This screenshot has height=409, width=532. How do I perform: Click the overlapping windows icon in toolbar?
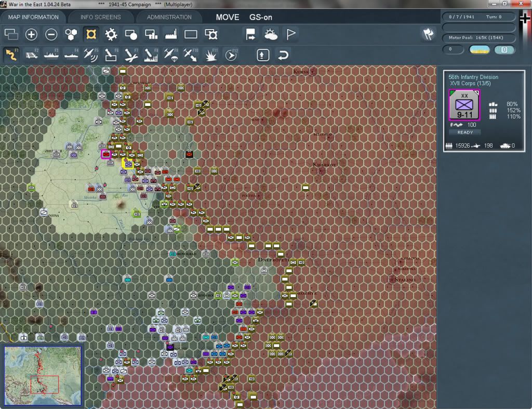click(11, 34)
